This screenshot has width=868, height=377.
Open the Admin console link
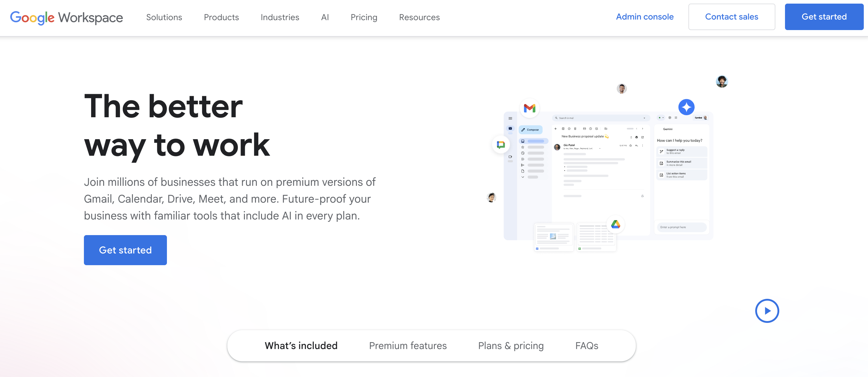point(645,17)
